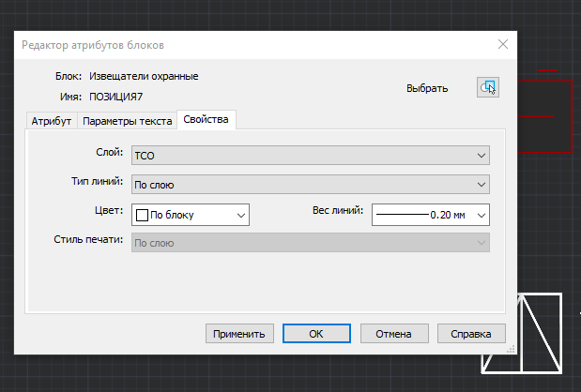Click the По блоку color swatch square
581x392 pixels.
click(143, 215)
